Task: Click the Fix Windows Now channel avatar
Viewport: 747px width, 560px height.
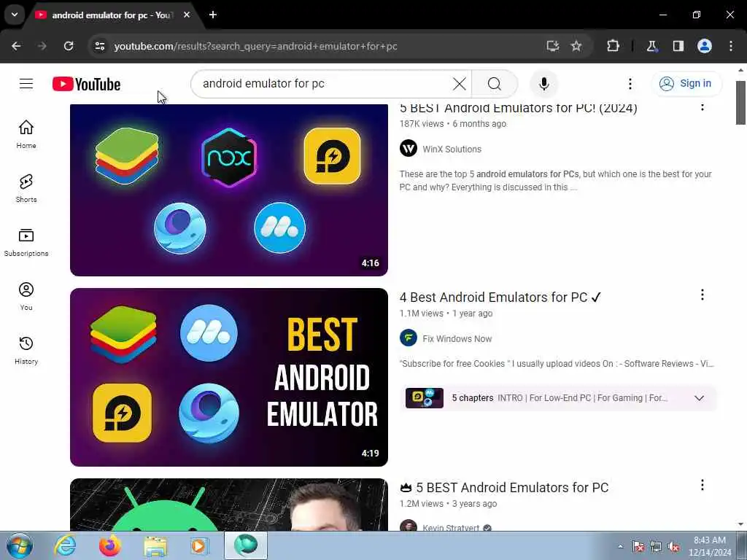Action: [x=409, y=338]
